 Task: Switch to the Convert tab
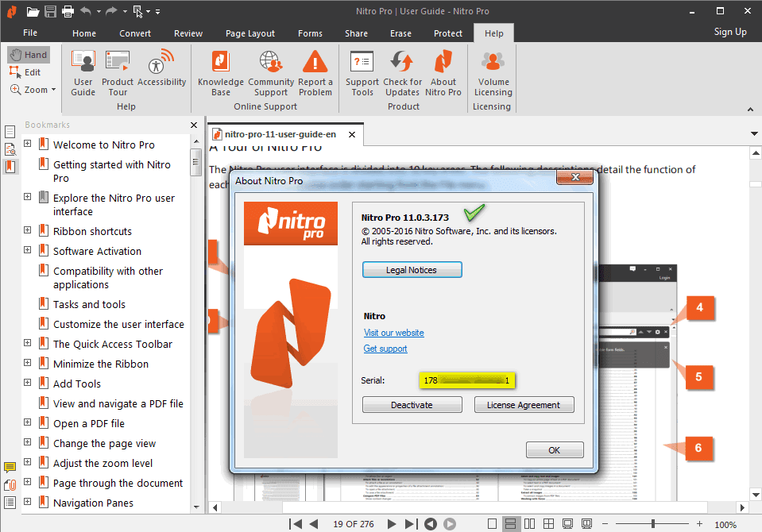135,33
